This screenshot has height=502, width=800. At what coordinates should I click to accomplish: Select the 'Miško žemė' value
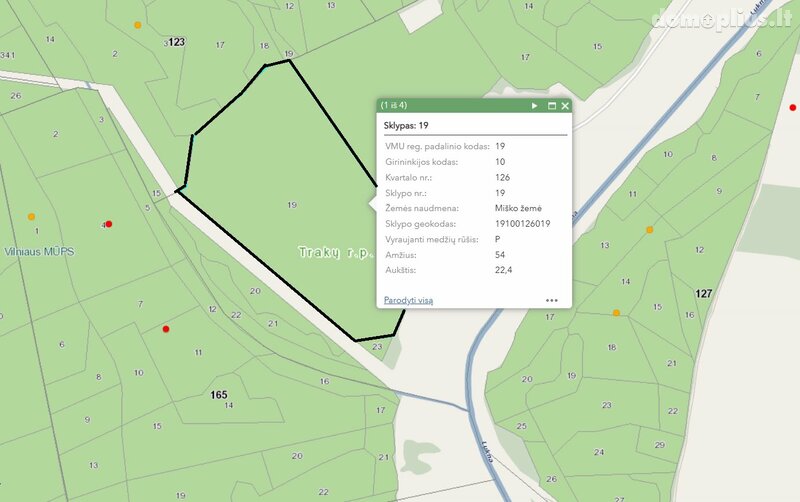click(518, 208)
